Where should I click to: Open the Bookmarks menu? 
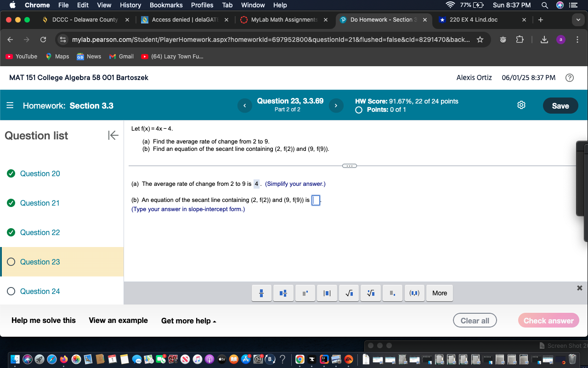point(166,5)
